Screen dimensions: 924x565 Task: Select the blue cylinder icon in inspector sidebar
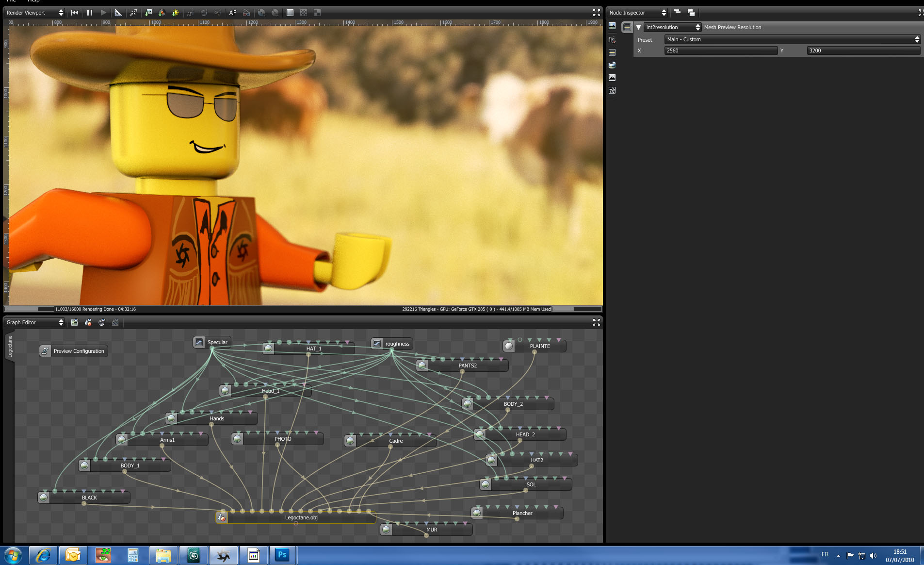tap(612, 65)
